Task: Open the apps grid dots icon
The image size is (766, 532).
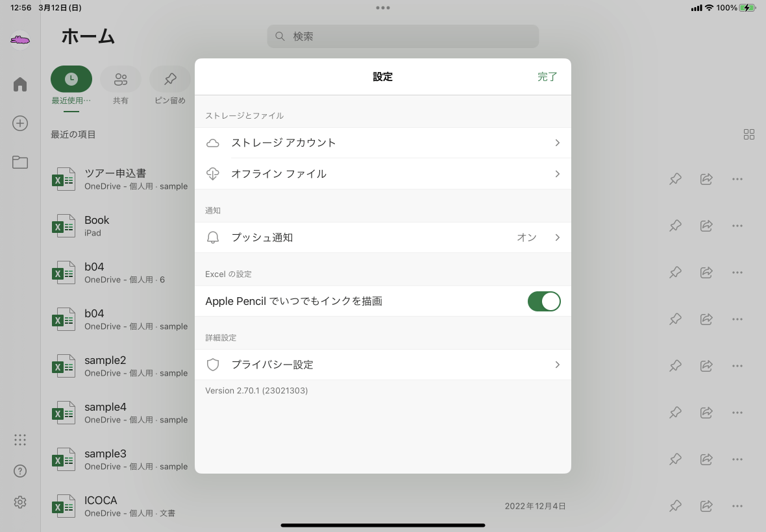Action: point(20,440)
